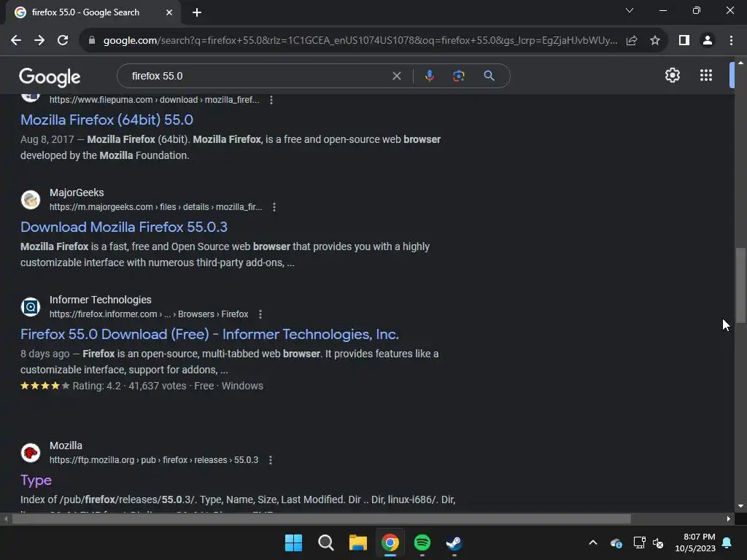This screenshot has height=560, width=747.
Task: Open the Type result from Mozilla ftp
Action: click(x=36, y=480)
